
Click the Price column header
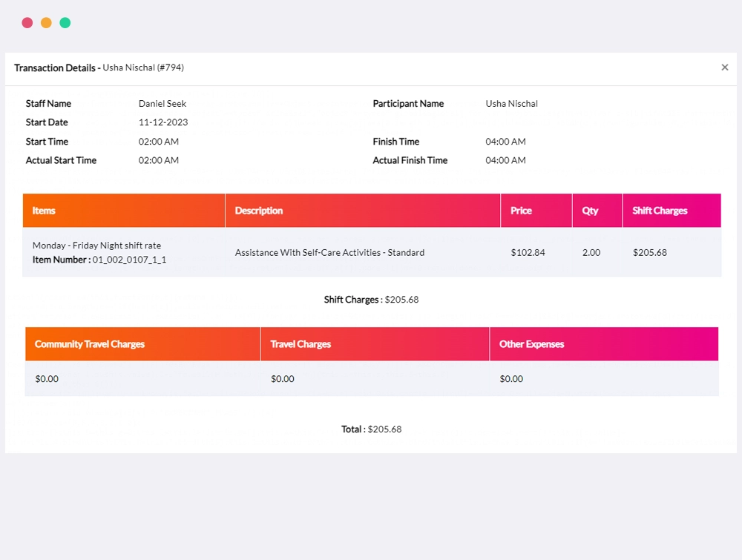coord(536,211)
